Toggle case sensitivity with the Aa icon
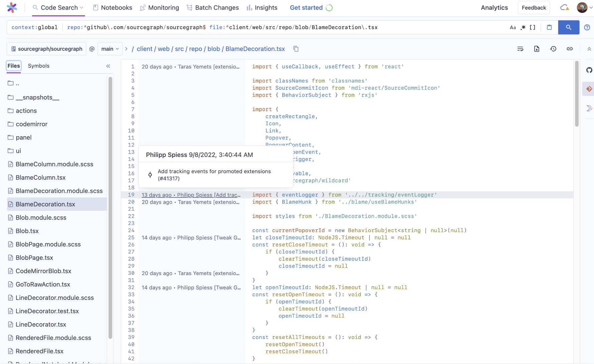594x364 pixels. pyautogui.click(x=513, y=27)
